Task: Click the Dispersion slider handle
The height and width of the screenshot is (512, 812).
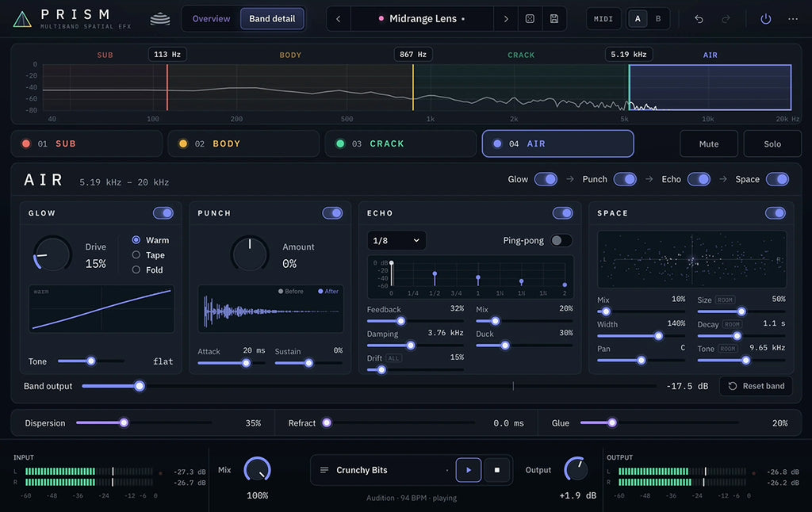Action: pyautogui.click(x=124, y=422)
